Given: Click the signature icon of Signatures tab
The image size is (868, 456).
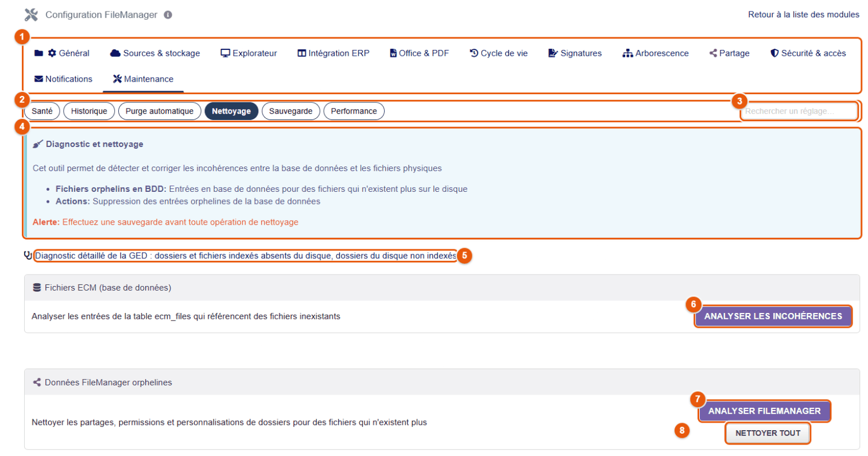Looking at the screenshot, I should [x=553, y=53].
